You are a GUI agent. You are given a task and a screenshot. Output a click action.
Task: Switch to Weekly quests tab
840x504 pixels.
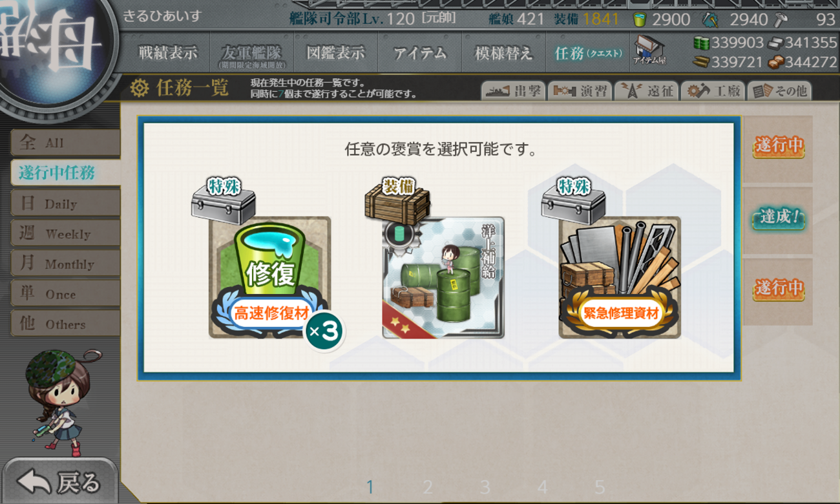coord(65,233)
